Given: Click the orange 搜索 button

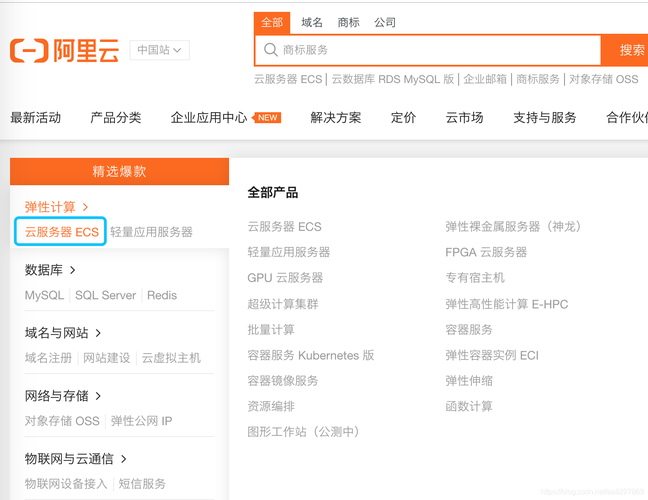Looking at the screenshot, I should (625, 50).
